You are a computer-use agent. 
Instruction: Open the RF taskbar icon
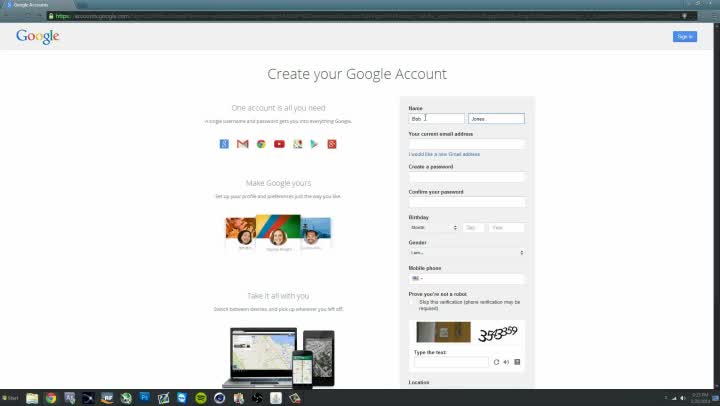107,398
